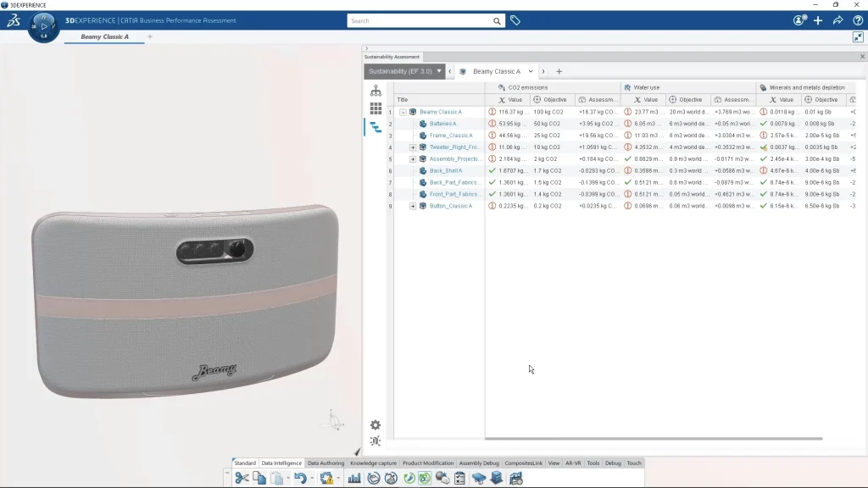Expand the Tweeter_Right_Fro... tree row
This screenshot has height=488, width=868.
pos(413,147)
